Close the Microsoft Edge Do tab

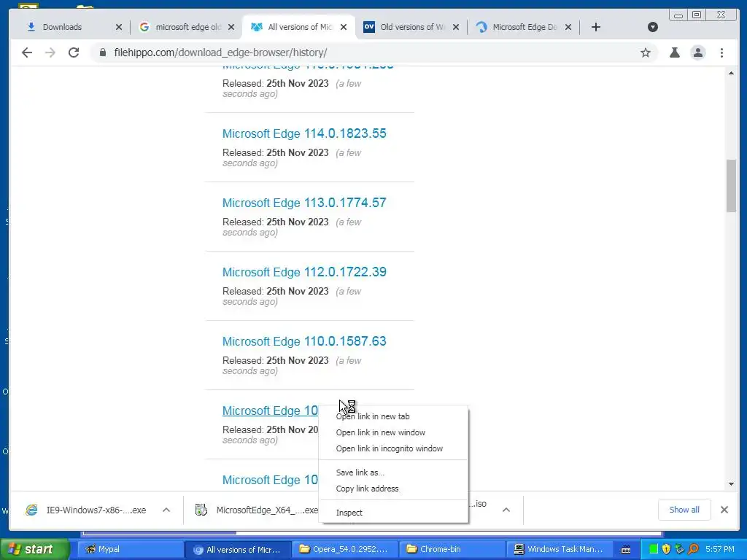click(568, 27)
